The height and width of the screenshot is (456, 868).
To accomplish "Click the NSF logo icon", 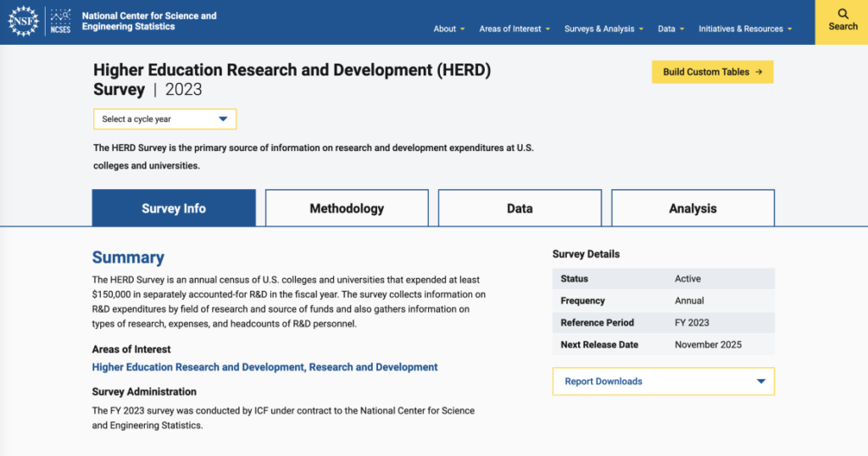I will (23, 21).
